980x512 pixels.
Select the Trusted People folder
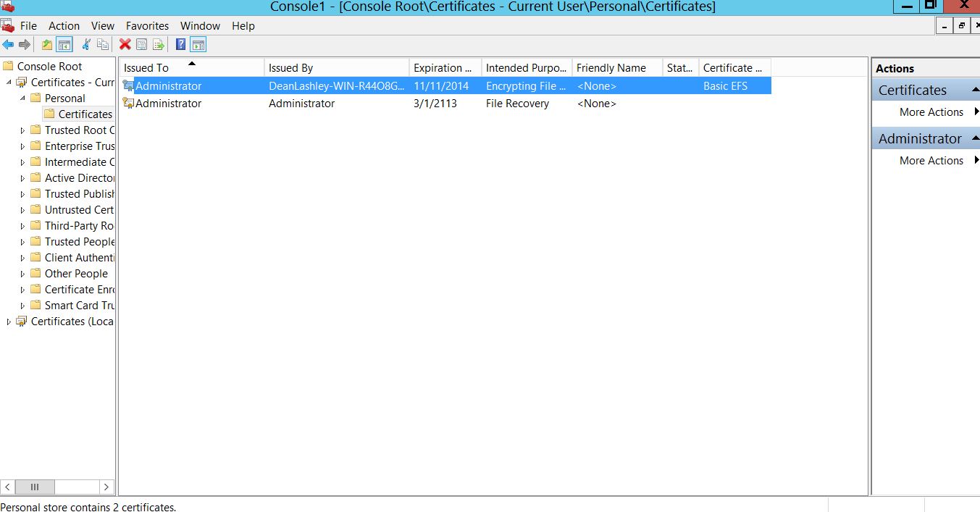tap(80, 242)
